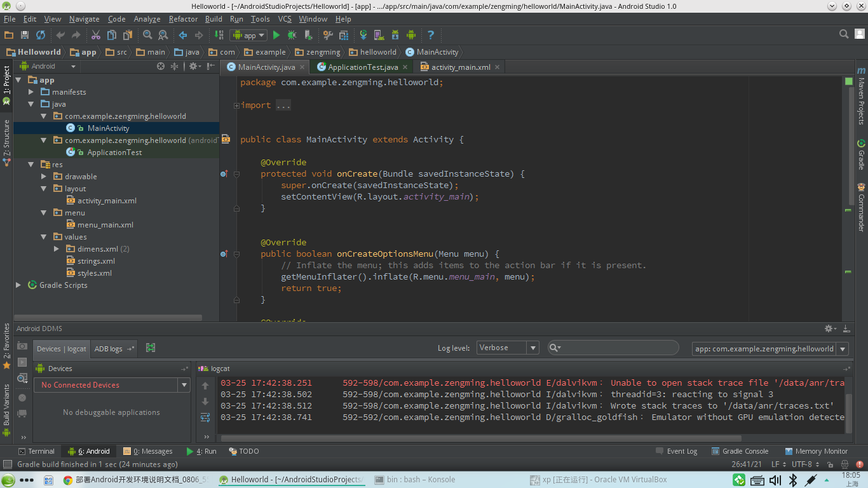Viewport: 868px width, 488px height.
Task: Close the MainActivity.java tab
Action: tap(302, 67)
